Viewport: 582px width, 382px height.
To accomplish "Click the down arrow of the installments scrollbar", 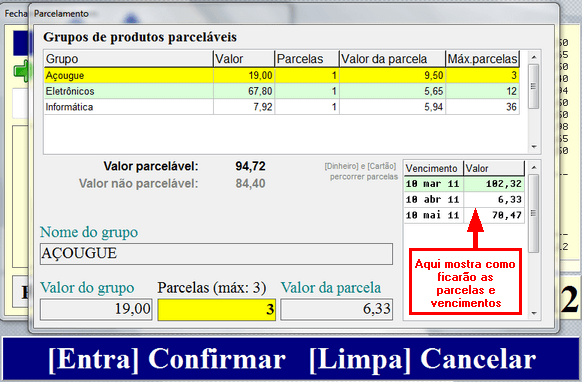I will [x=534, y=313].
